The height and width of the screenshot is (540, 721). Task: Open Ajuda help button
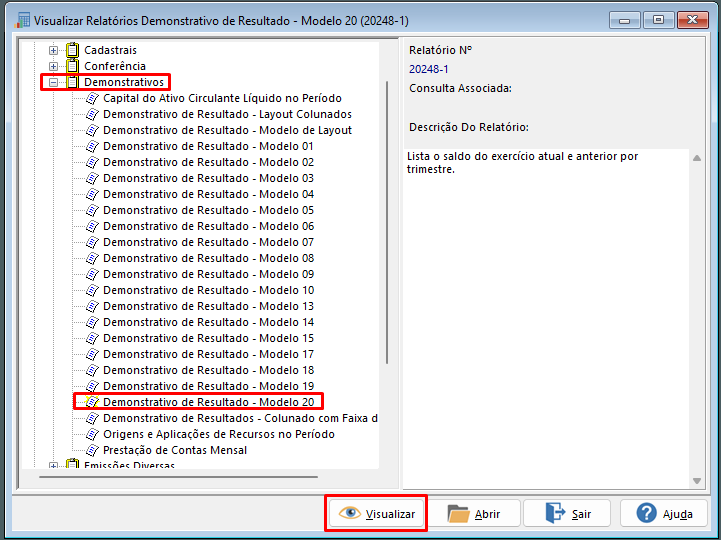click(664, 513)
